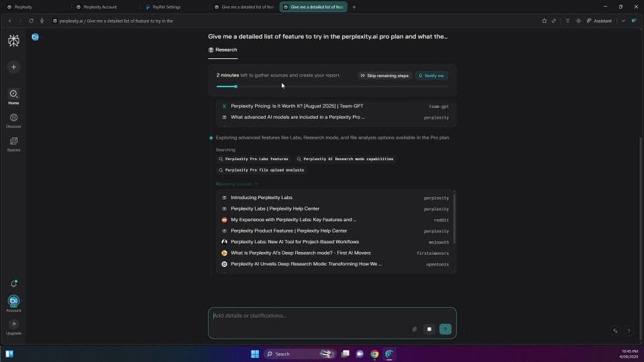
Task: Expand the browser dropdown chevron next to Assistant
Action: click(x=623, y=21)
